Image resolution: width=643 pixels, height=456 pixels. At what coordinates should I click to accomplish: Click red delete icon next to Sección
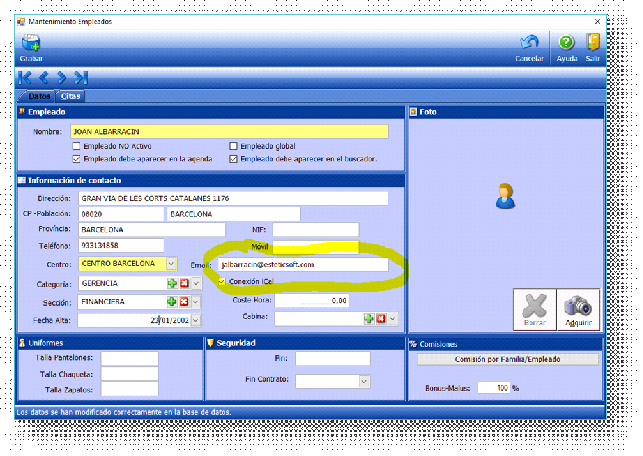(183, 301)
